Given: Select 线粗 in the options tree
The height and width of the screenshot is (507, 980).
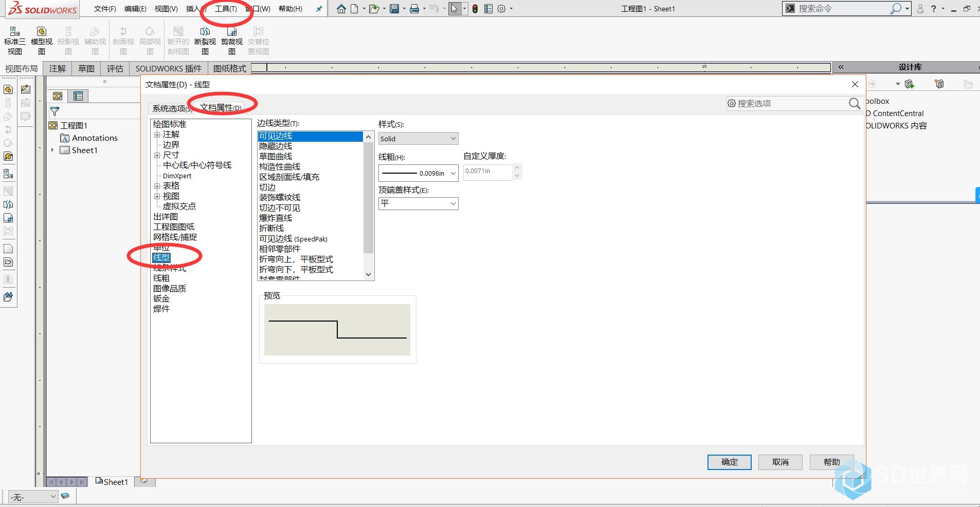Looking at the screenshot, I should pyautogui.click(x=161, y=278).
